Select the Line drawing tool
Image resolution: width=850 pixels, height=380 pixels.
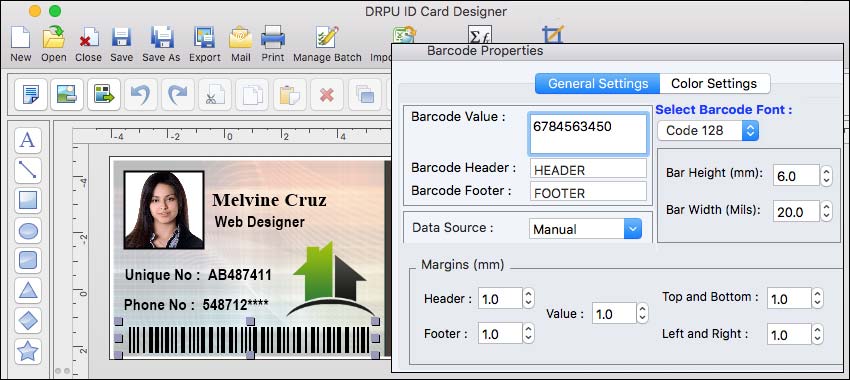click(28, 170)
